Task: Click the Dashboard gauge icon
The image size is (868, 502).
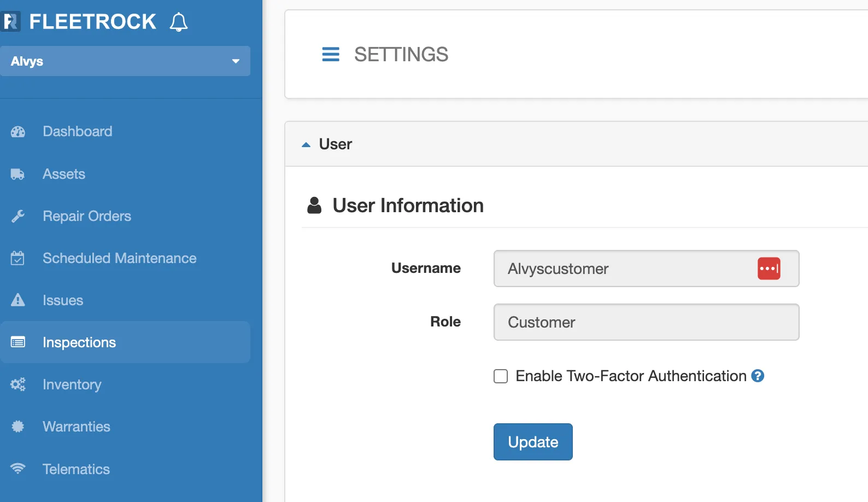Action: 18,132
